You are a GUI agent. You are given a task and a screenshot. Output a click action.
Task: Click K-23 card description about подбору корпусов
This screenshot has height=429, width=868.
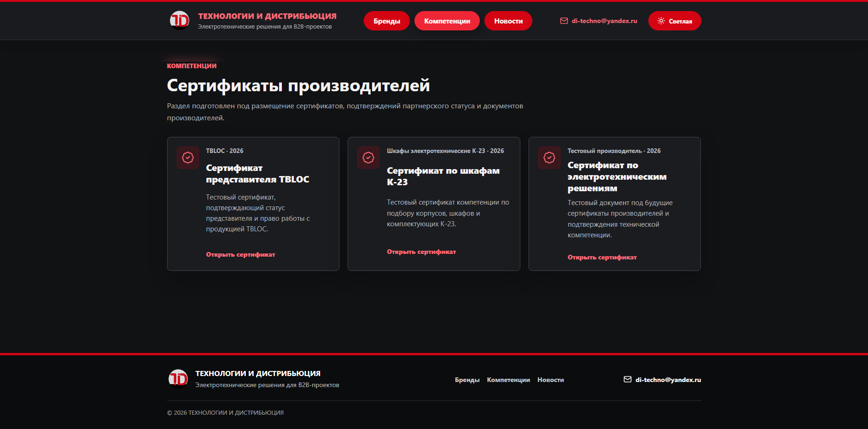[448, 213]
